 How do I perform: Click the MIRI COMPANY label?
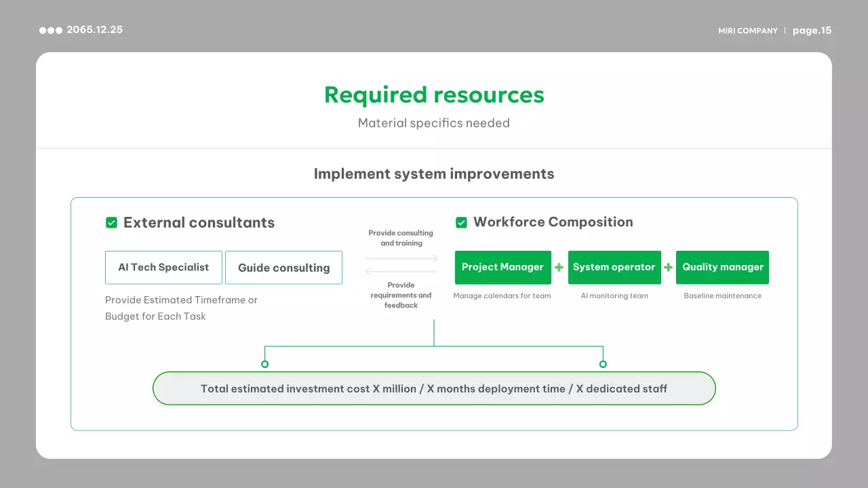pos(747,30)
